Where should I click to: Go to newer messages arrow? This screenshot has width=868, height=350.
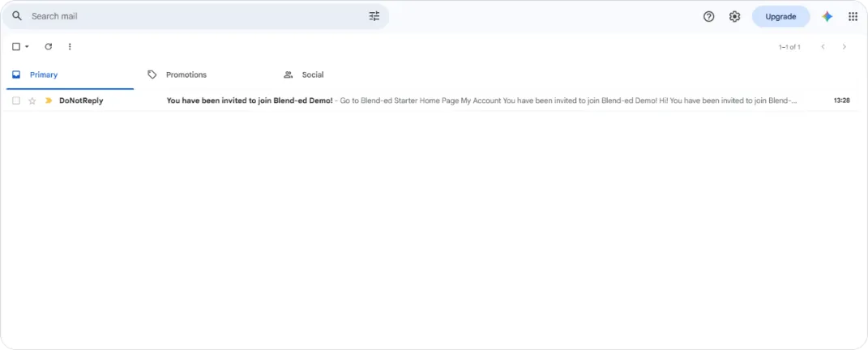[823, 46]
